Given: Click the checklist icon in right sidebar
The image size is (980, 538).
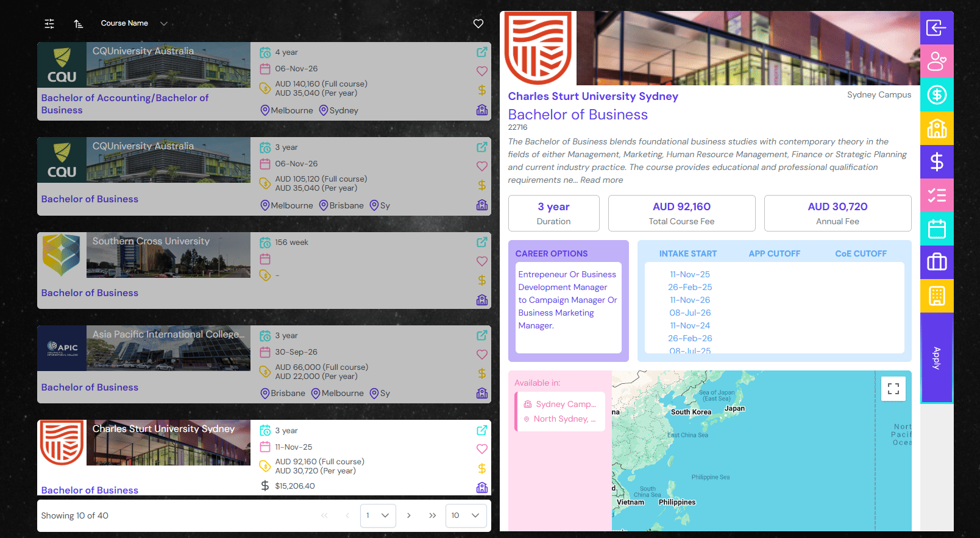Looking at the screenshot, I should pyautogui.click(x=936, y=196).
